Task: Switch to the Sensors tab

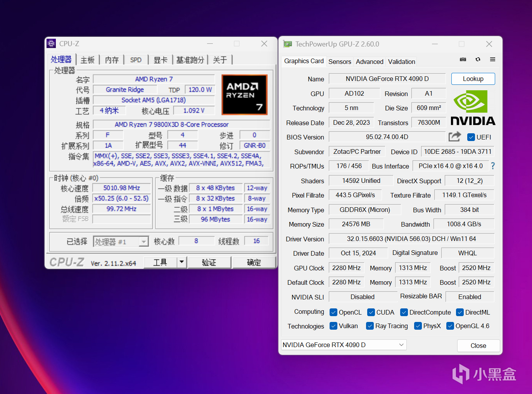Action: (x=340, y=62)
